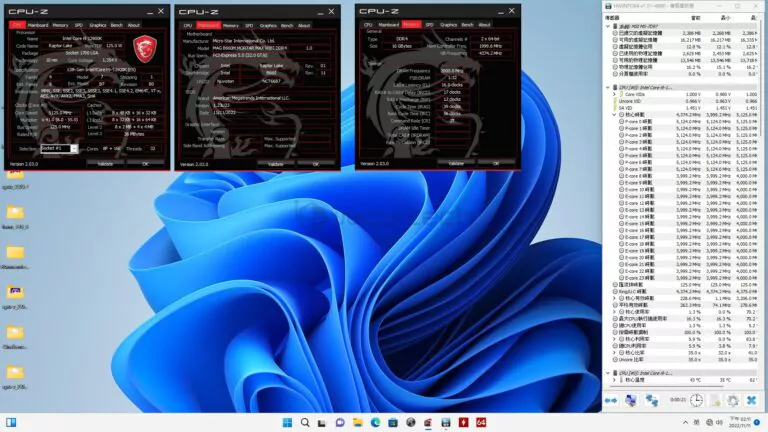Switch to Graphics tab in first CPU-Z

pyautogui.click(x=98, y=24)
